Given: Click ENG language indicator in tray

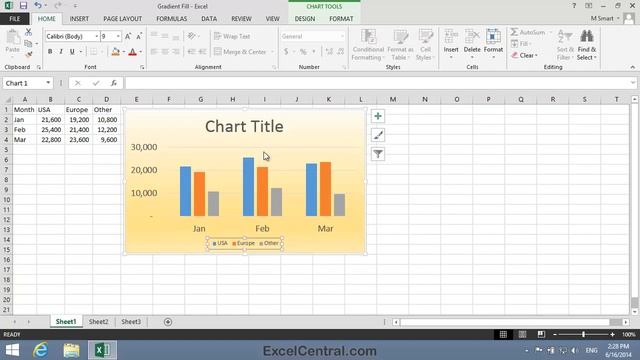Looking at the screenshot, I should tap(591, 350).
